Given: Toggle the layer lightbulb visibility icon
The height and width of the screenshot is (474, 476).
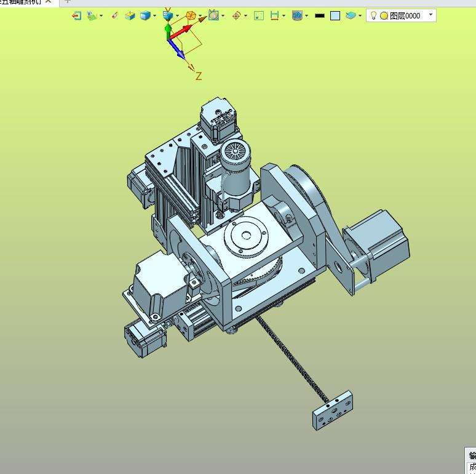Looking at the screenshot, I should tap(374, 15).
